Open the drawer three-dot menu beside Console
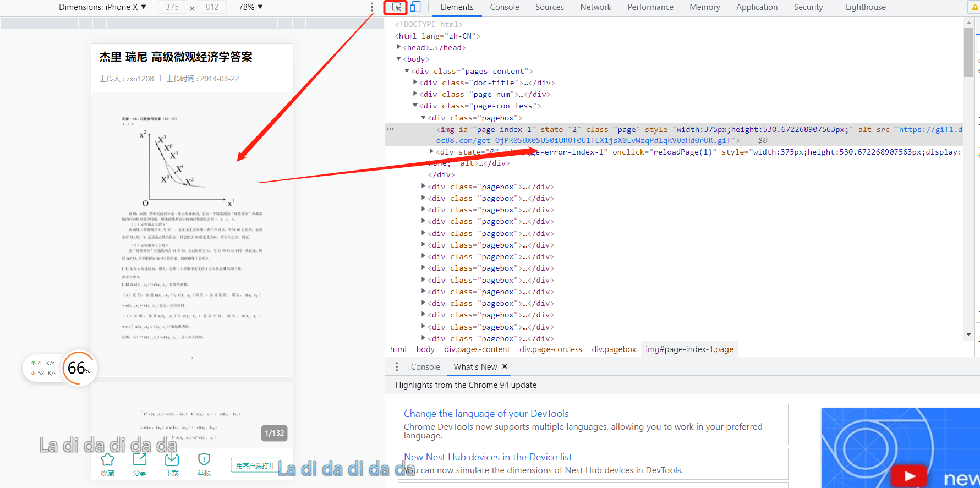This screenshot has height=488, width=980. 397,367
